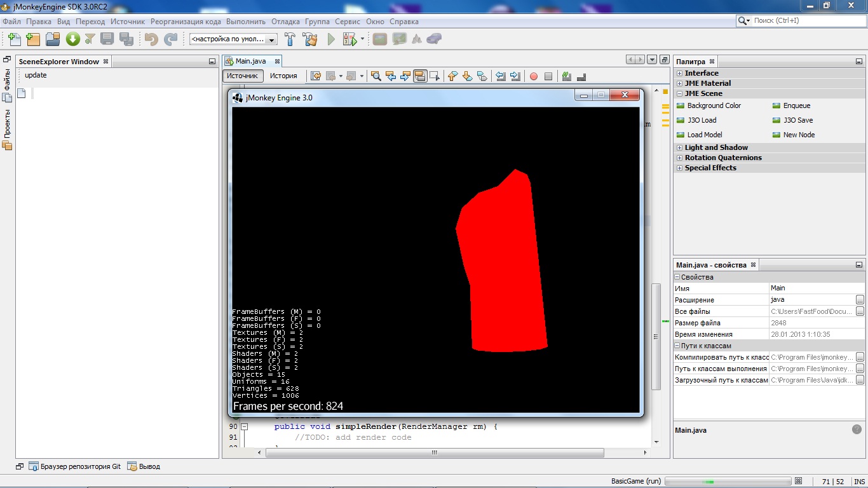Image resolution: width=868 pixels, height=488 pixels.
Task: Clean and build with hammer-broom icon
Action: [310, 39]
